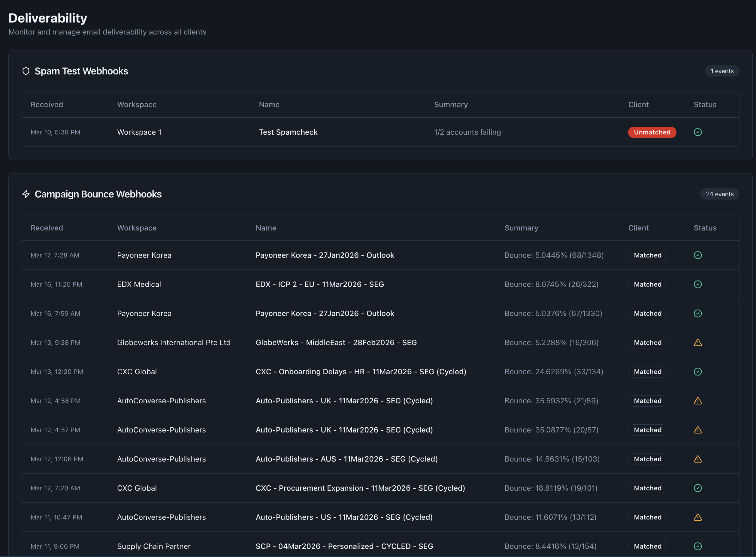Click the warning triangle on the Auto-Publishers US row

pyautogui.click(x=698, y=517)
